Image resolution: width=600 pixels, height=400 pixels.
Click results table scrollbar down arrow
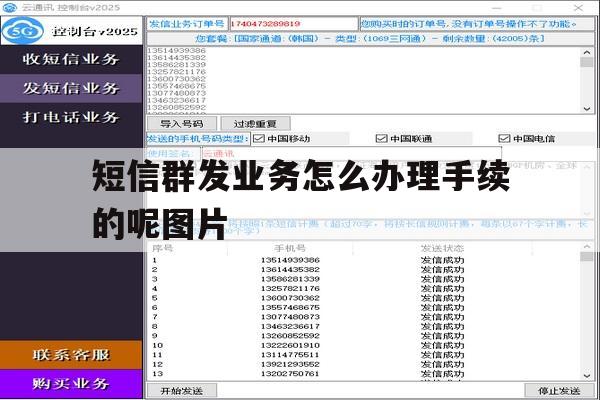(587, 376)
